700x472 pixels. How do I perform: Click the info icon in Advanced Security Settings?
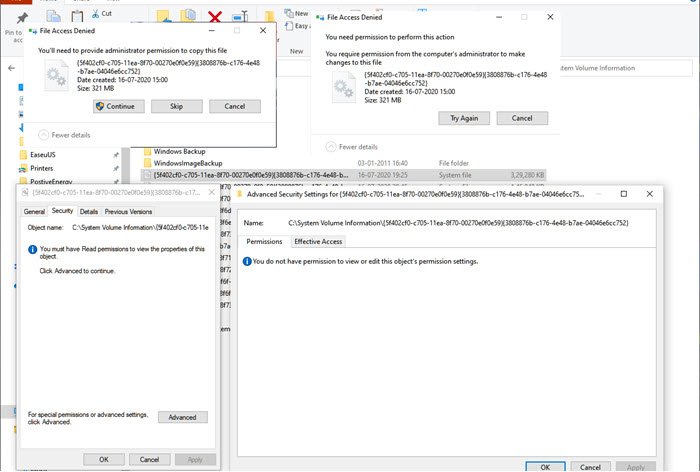click(x=247, y=261)
